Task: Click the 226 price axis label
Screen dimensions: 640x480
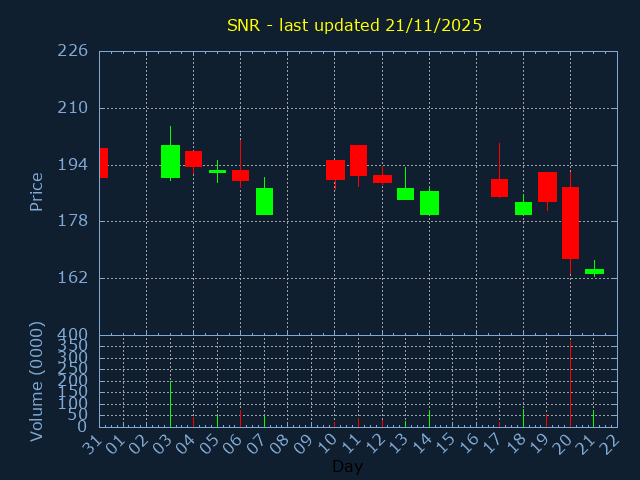Action: click(x=72, y=51)
